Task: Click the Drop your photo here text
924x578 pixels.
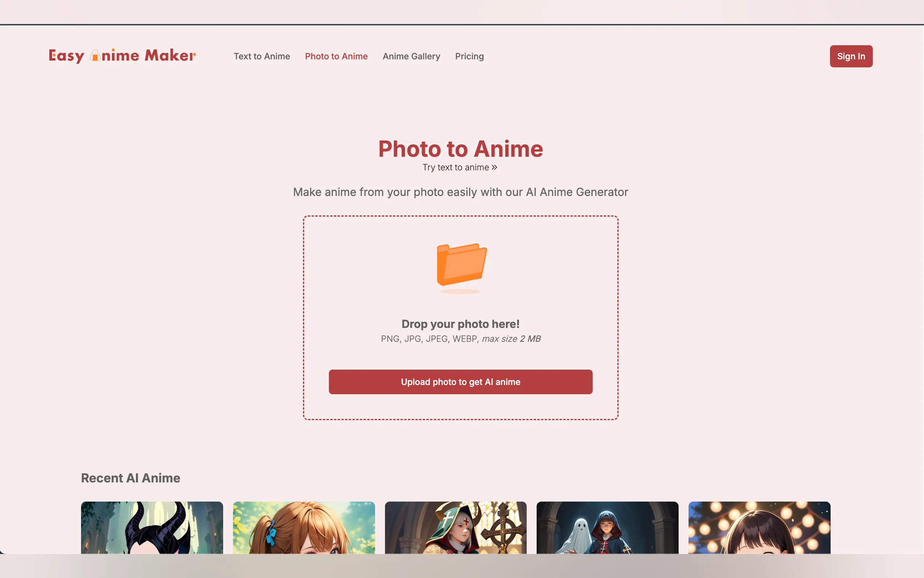Action: (x=460, y=324)
